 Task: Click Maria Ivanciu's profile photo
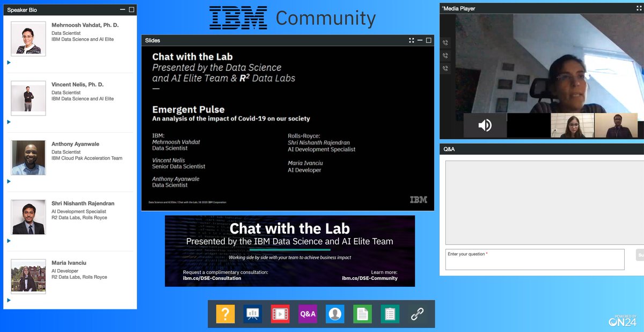tap(28, 277)
